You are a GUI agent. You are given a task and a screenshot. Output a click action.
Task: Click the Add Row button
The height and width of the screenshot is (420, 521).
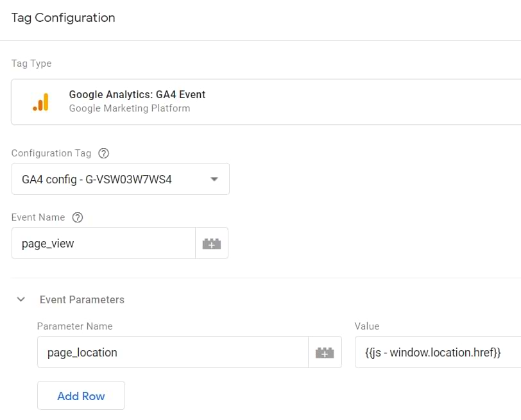81,395
